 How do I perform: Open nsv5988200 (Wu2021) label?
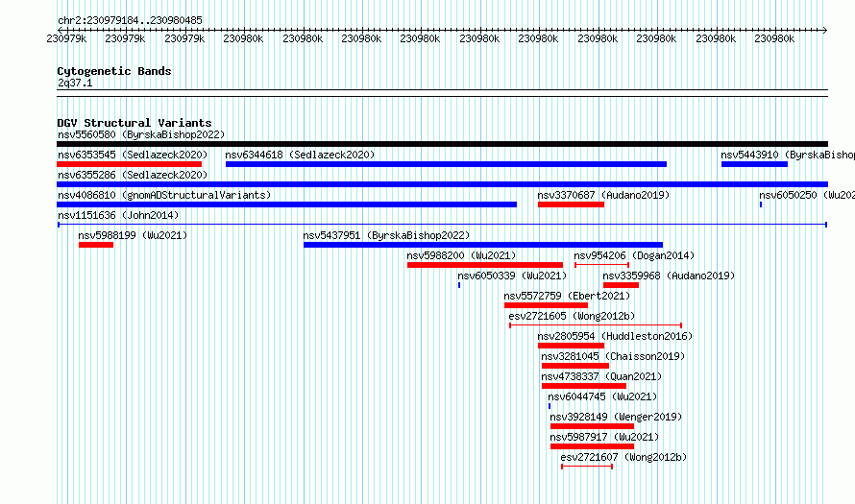(461, 255)
